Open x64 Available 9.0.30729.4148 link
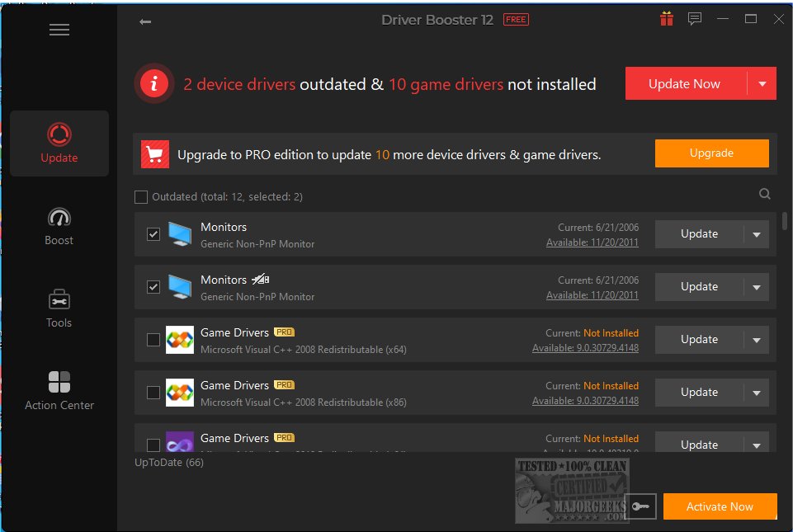The width and height of the screenshot is (793, 532). [585, 348]
